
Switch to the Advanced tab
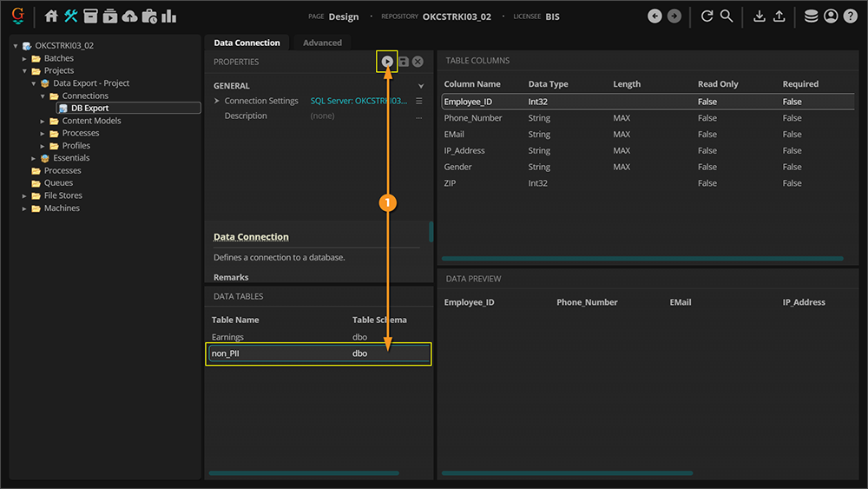pyautogui.click(x=322, y=43)
